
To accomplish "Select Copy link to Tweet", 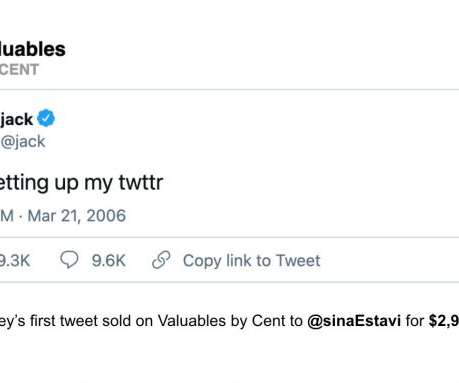I will click(252, 261).
